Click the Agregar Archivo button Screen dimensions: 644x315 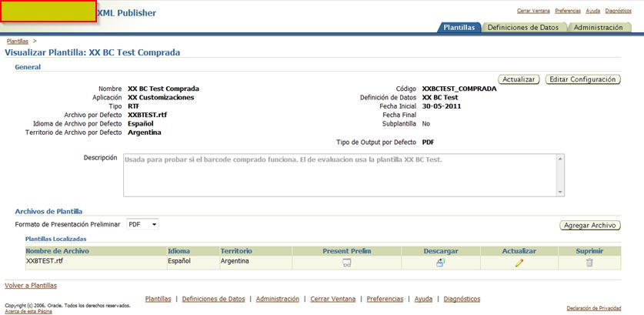(x=590, y=226)
